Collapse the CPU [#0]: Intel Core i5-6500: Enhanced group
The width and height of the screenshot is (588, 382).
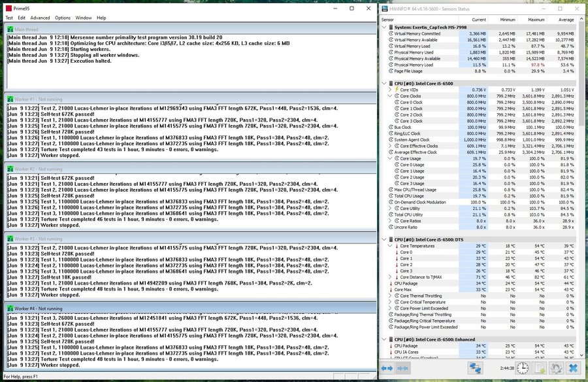pyautogui.click(x=384, y=339)
